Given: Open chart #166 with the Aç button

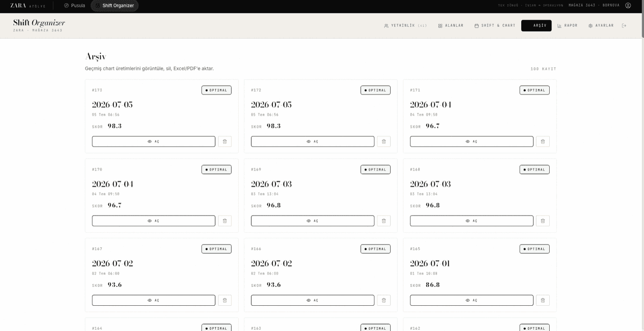Looking at the screenshot, I should pos(313,300).
